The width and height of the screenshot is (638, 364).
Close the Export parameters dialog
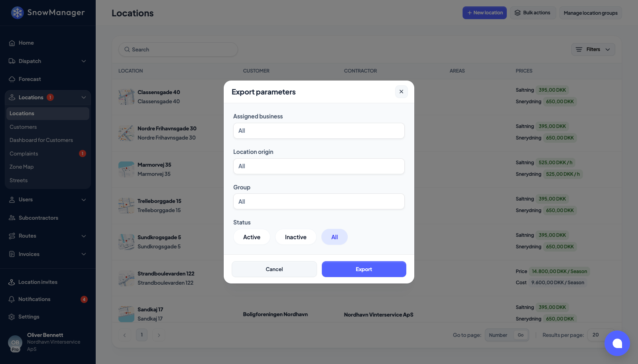point(402,92)
